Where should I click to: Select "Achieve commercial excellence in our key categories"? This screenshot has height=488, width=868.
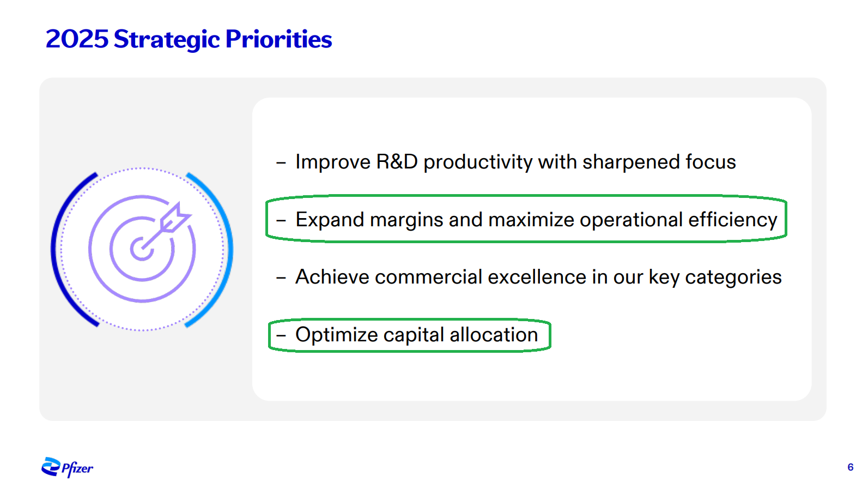[538, 277]
